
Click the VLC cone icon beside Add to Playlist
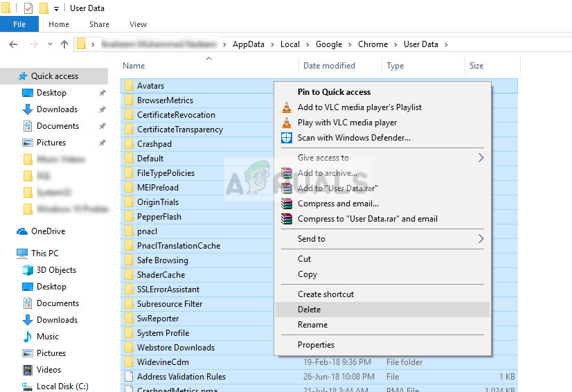click(x=287, y=107)
